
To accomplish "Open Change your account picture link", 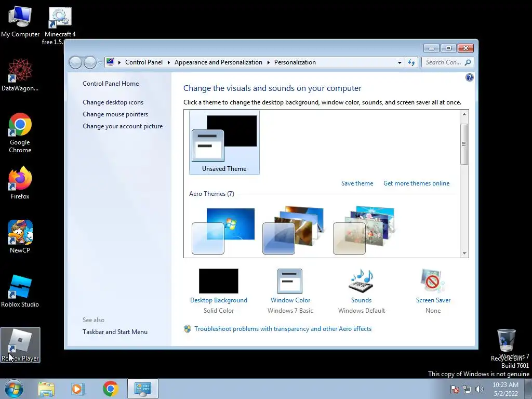I will (x=123, y=126).
